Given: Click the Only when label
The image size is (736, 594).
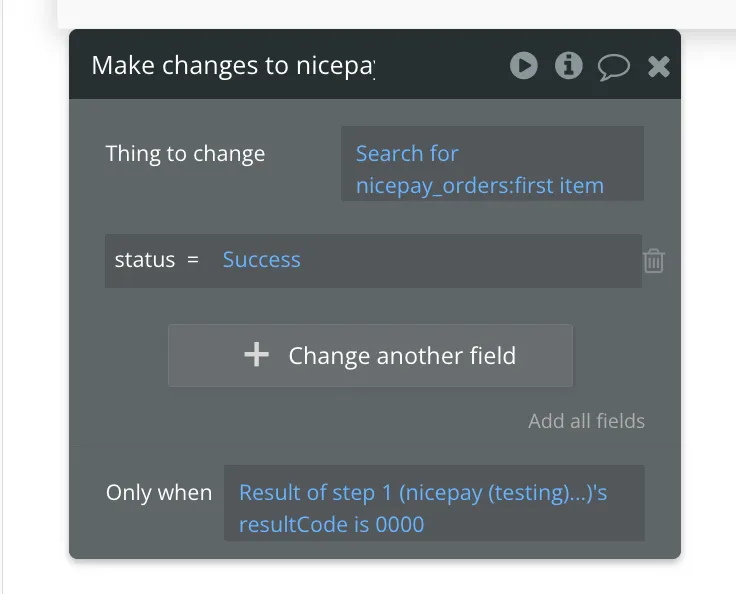Looking at the screenshot, I should click(x=159, y=493).
